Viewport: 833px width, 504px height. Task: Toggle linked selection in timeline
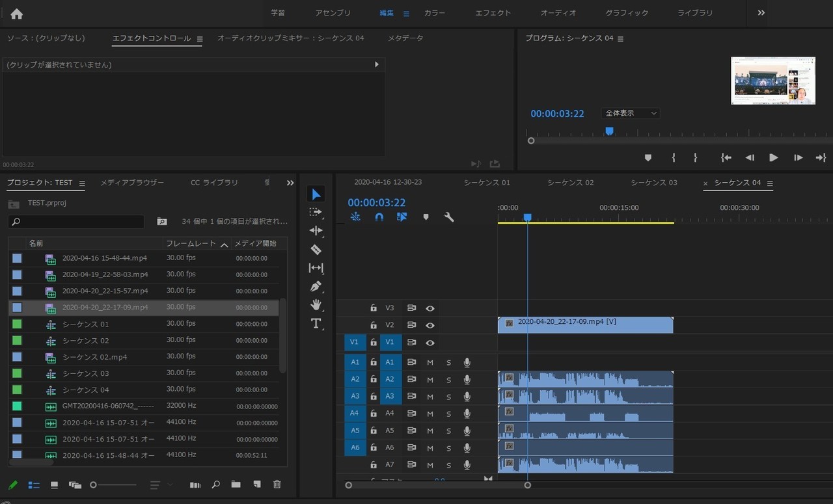[x=402, y=217]
